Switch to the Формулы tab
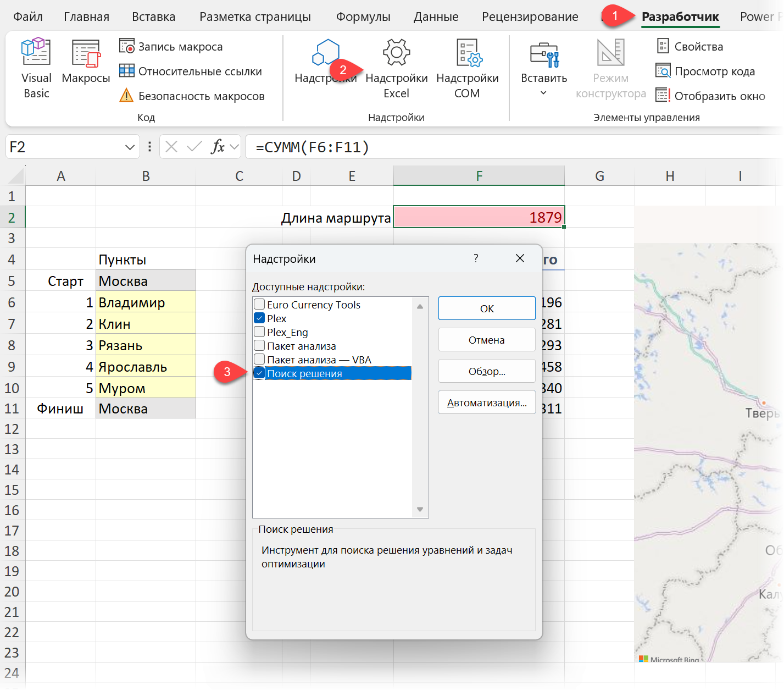 coord(363,16)
